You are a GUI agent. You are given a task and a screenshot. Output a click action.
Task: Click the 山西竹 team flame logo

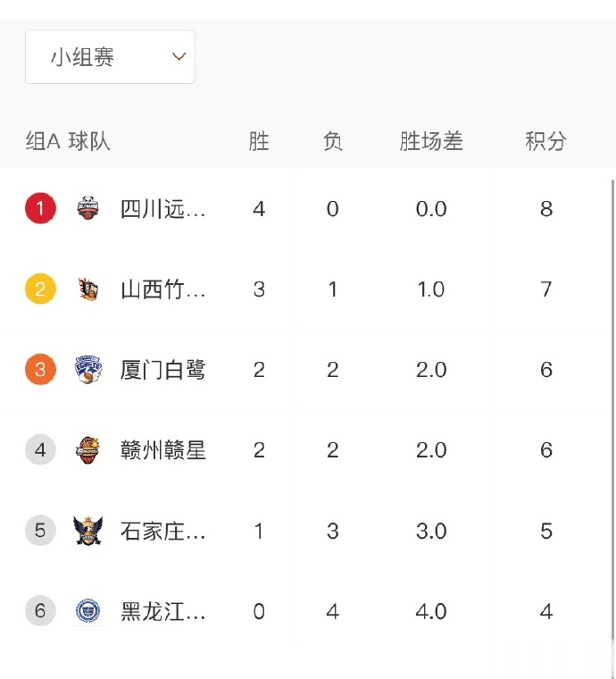coord(88,289)
